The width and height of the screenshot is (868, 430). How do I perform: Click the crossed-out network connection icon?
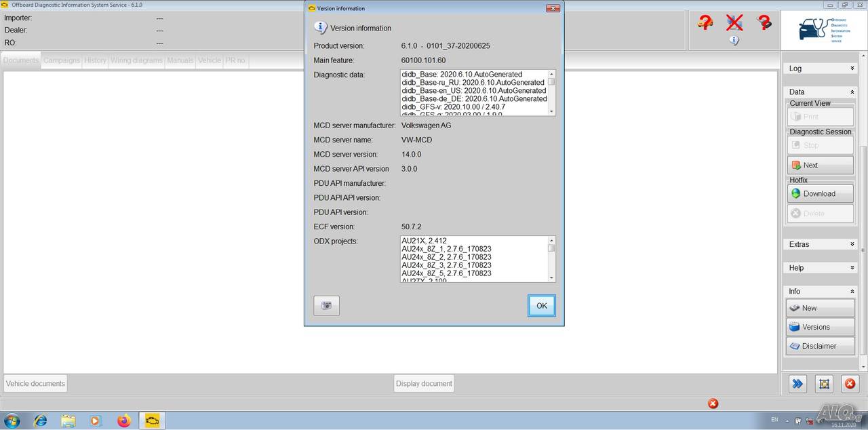point(734,22)
